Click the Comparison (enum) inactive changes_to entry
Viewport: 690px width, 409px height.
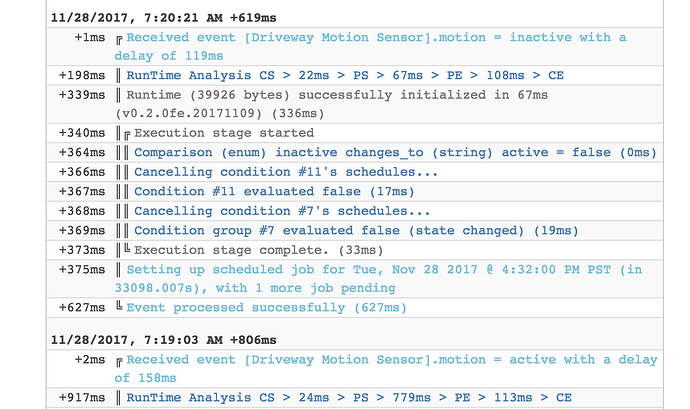395,152
